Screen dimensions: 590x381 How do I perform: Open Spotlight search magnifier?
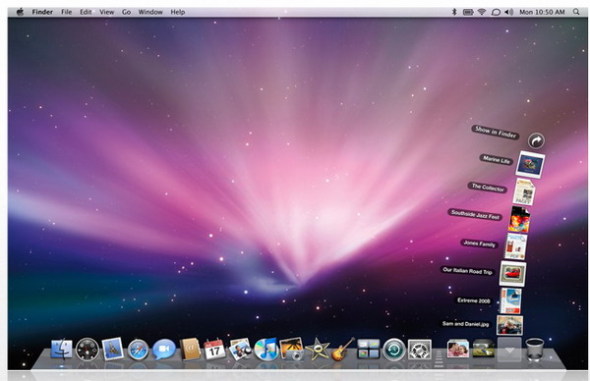pyautogui.click(x=576, y=12)
